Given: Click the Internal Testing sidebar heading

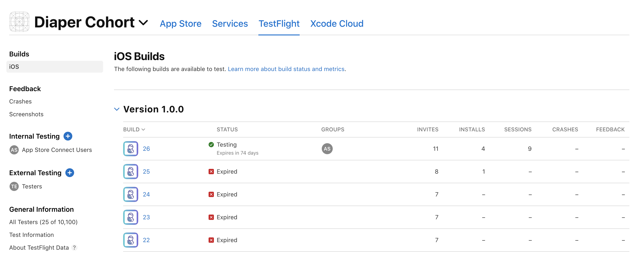Looking at the screenshot, I should 34,136.
